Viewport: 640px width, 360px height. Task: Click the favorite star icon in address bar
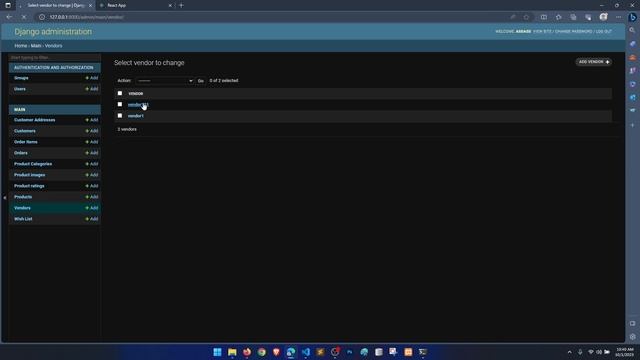tap(527, 17)
